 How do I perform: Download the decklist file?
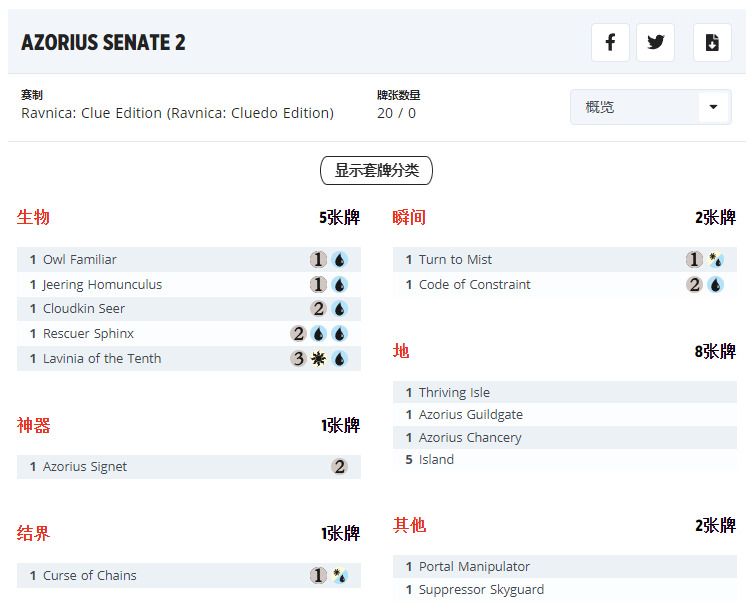712,43
